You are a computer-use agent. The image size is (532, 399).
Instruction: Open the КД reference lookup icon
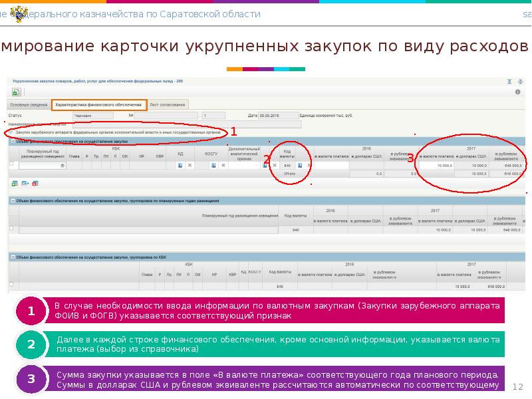[179, 165]
